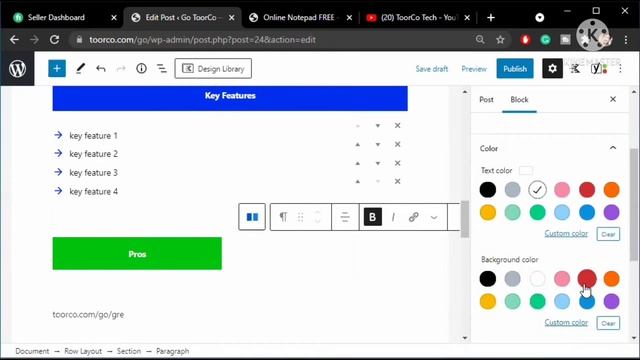Viewport: 640px width, 360px height.
Task: Remove key feature 3 item
Action: (x=398, y=163)
